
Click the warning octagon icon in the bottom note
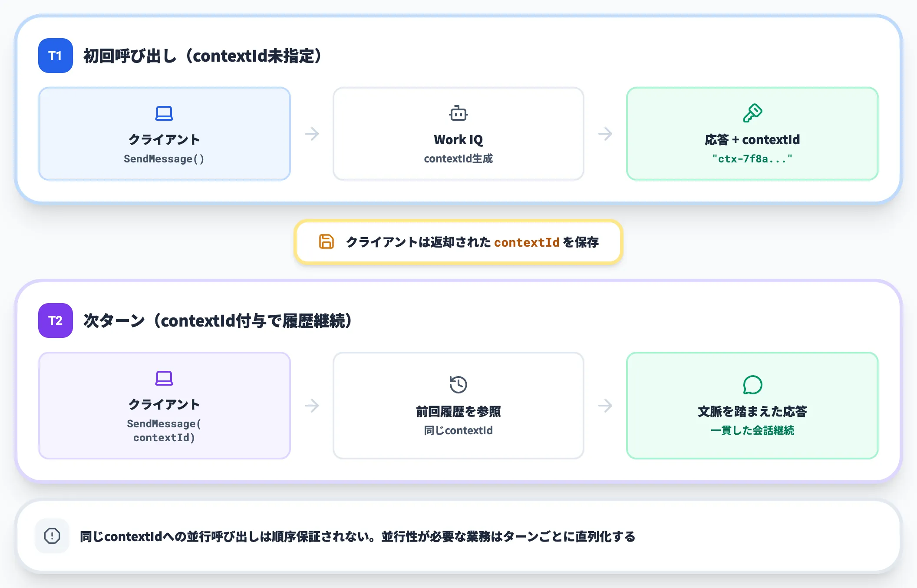point(52,535)
